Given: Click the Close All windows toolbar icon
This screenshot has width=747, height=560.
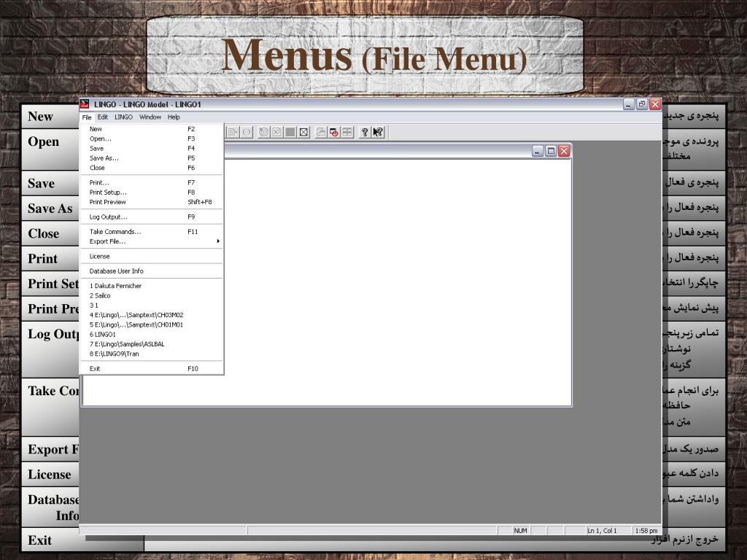Looking at the screenshot, I should click(334, 132).
